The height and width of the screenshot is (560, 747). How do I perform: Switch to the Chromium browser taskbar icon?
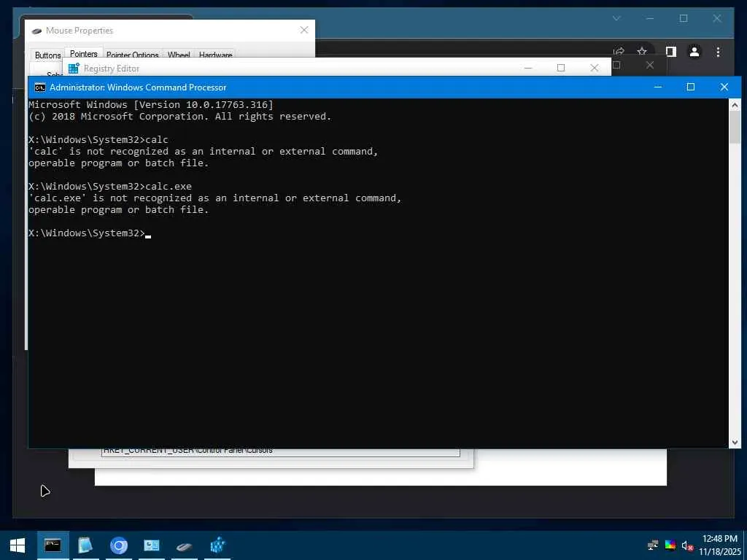coord(119,545)
